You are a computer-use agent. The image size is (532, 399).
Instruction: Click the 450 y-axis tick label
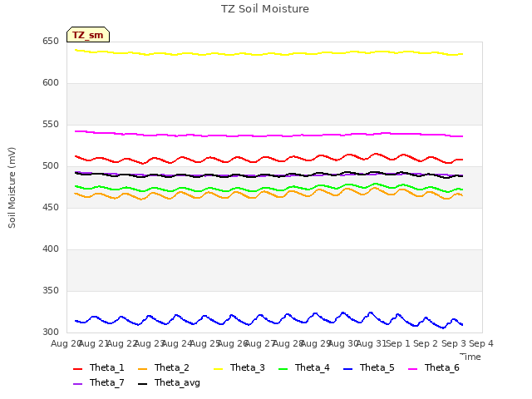coord(51,208)
